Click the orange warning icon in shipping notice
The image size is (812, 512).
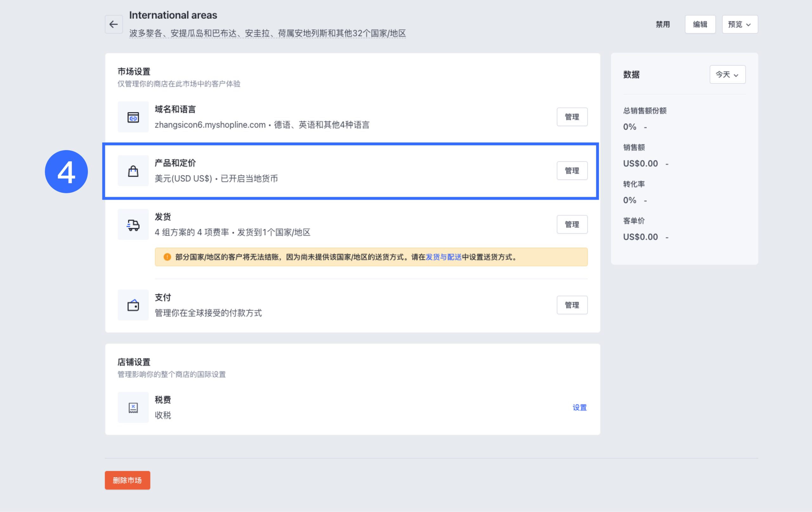pos(167,256)
